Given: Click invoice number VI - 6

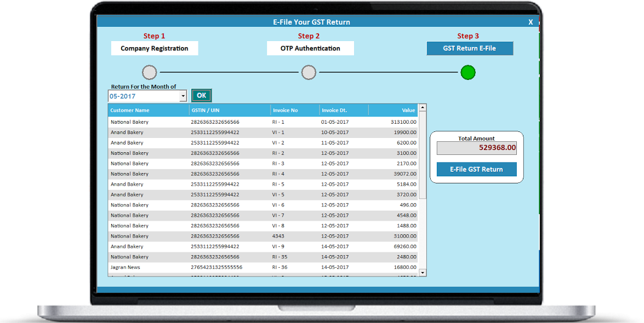Looking at the screenshot, I should pyautogui.click(x=278, y=205).
